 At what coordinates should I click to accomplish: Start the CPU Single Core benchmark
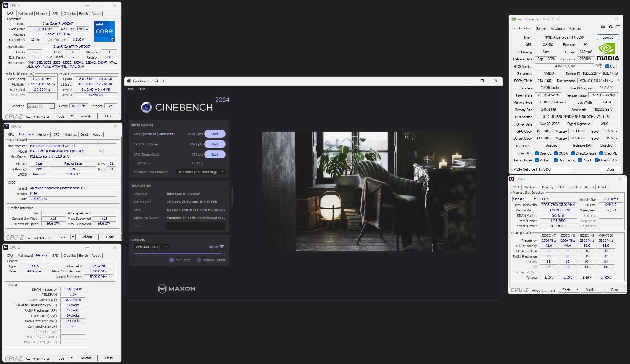[215, 155]
